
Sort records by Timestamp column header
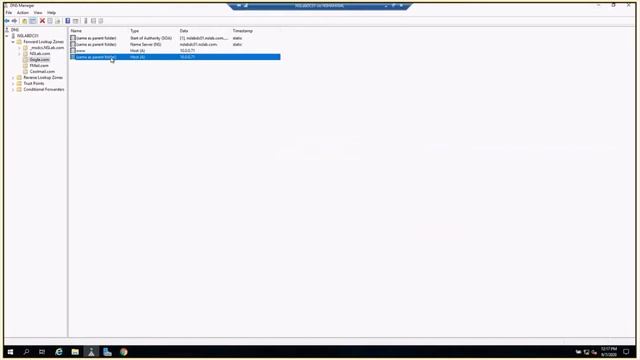(x=242, y=31)
